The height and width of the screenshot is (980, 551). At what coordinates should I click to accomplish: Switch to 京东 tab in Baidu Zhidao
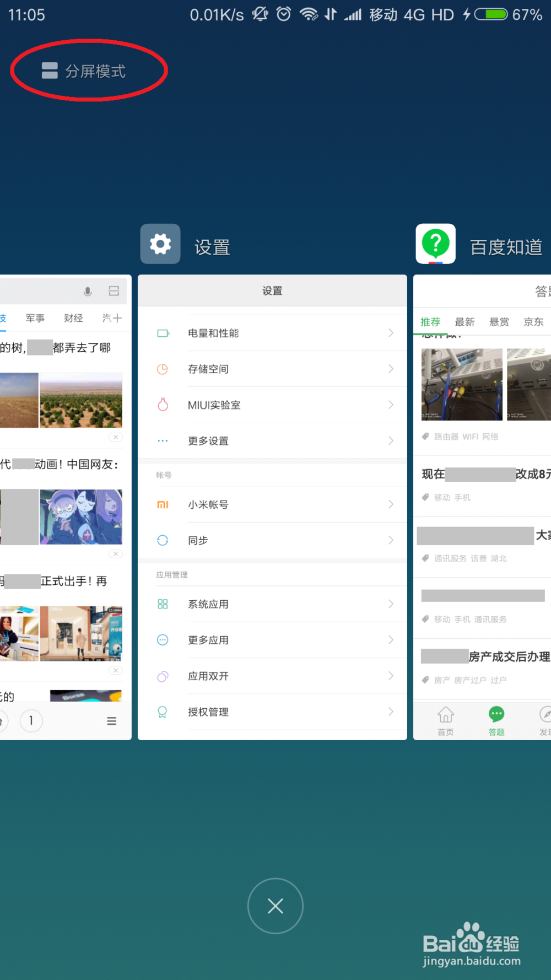point(533,322)
